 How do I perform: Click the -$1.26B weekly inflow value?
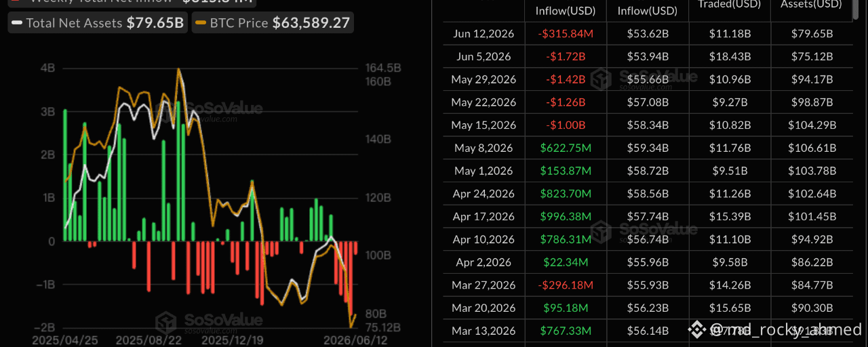tap(566, 102)
